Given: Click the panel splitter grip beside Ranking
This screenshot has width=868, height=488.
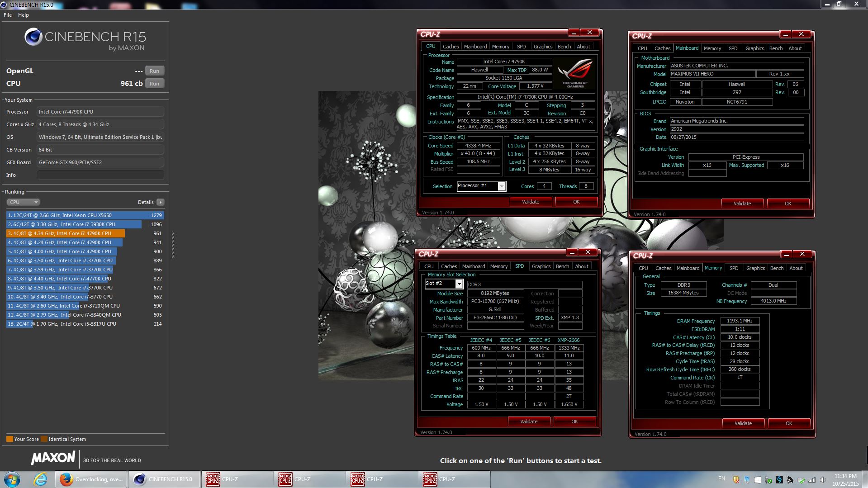Looking at the screenshot, I should (173, 244).
